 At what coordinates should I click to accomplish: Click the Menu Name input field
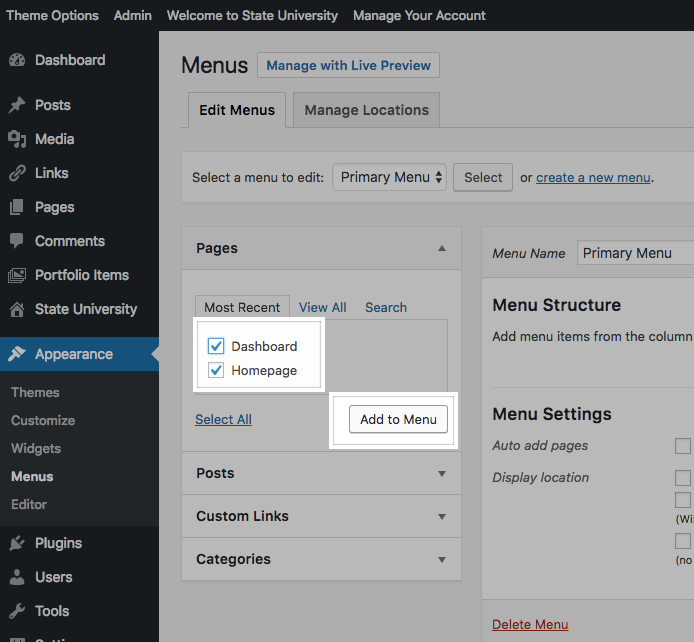click(x=636, y=253)
